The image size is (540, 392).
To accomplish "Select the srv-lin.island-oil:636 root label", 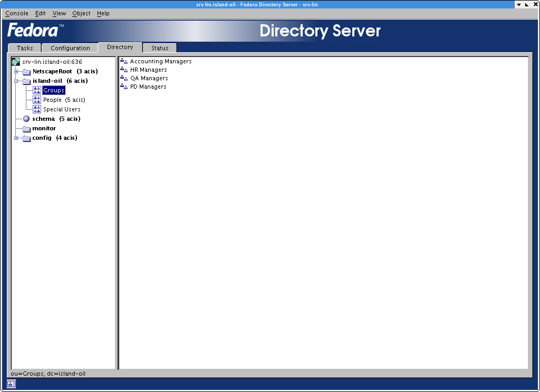I will point(52,62).
